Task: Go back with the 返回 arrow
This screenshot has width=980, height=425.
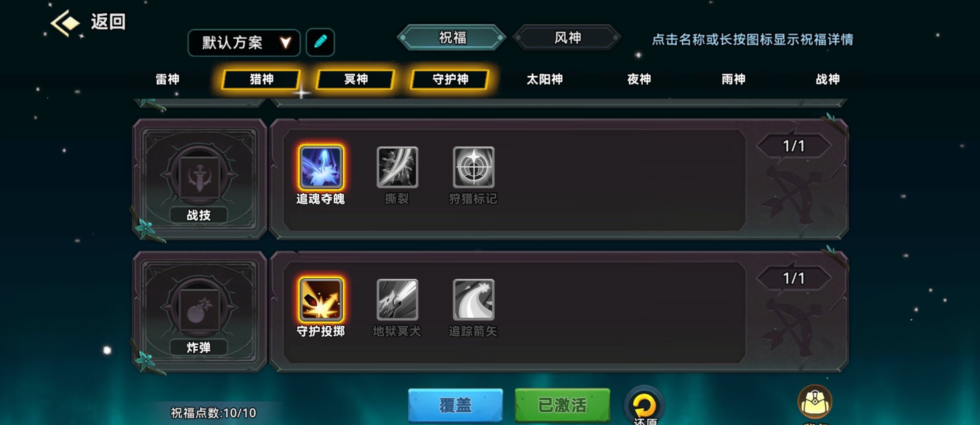Action: (88, 22)
